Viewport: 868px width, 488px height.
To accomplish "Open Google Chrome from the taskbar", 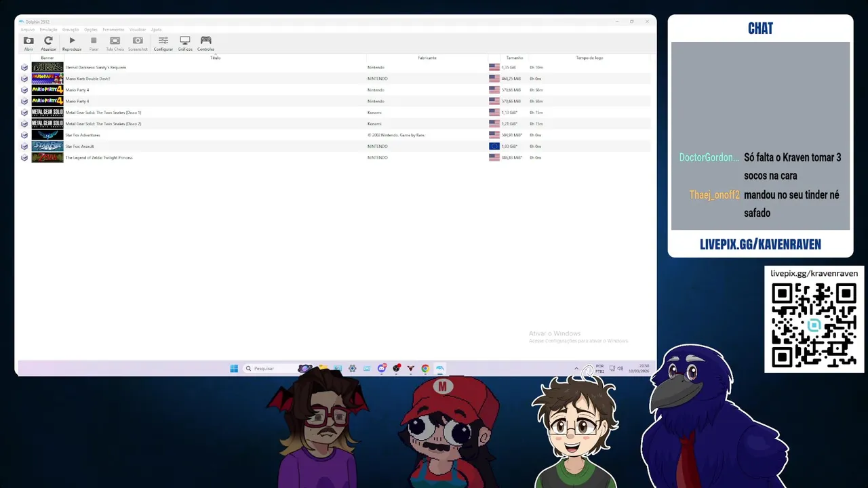I will tap(425, 369).
